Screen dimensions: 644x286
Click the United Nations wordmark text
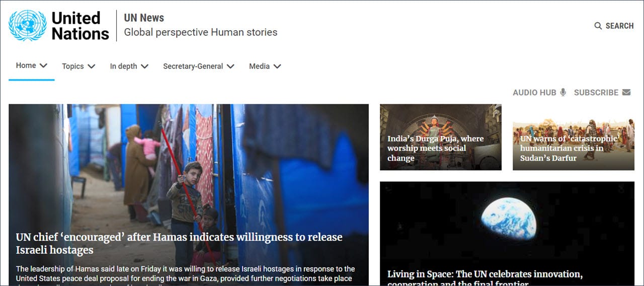point(80,26)
